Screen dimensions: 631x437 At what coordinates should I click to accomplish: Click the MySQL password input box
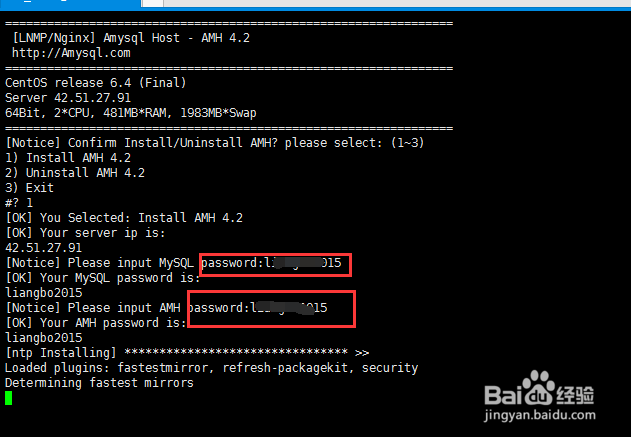coord(275,264)
